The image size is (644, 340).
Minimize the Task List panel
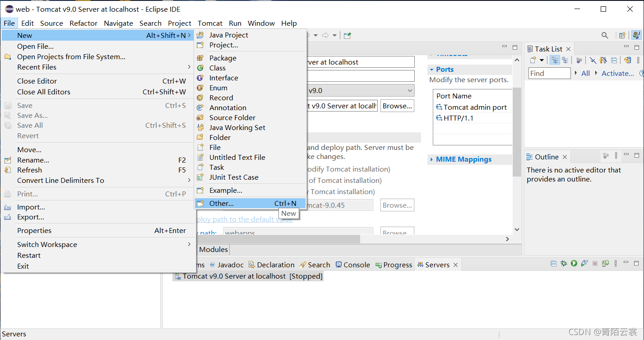626,47
